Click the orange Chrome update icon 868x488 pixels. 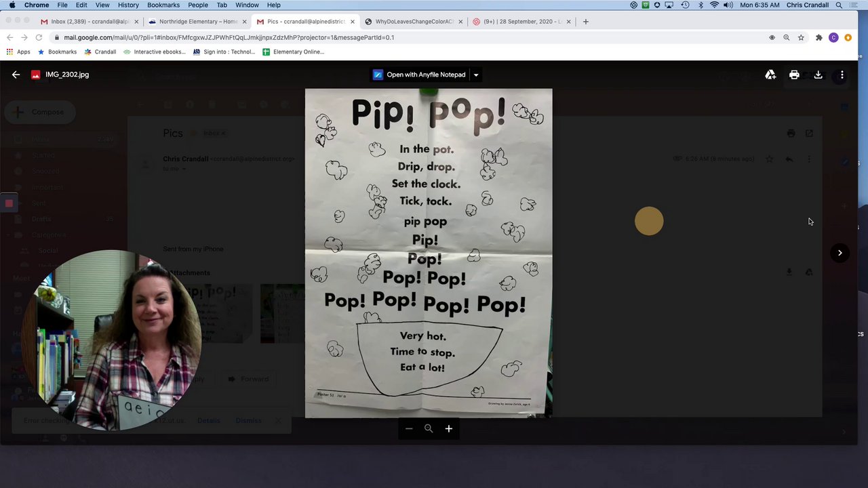tap(848, 37)
